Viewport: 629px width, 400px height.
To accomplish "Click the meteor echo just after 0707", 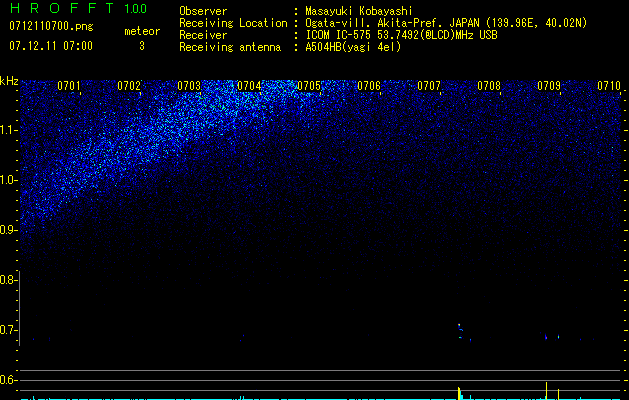I will 460,331.
